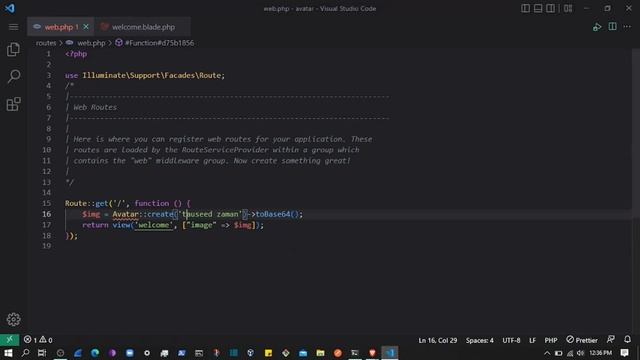Open the editor More Actions menu
This screenshot has width=640, height=360.
627,27
